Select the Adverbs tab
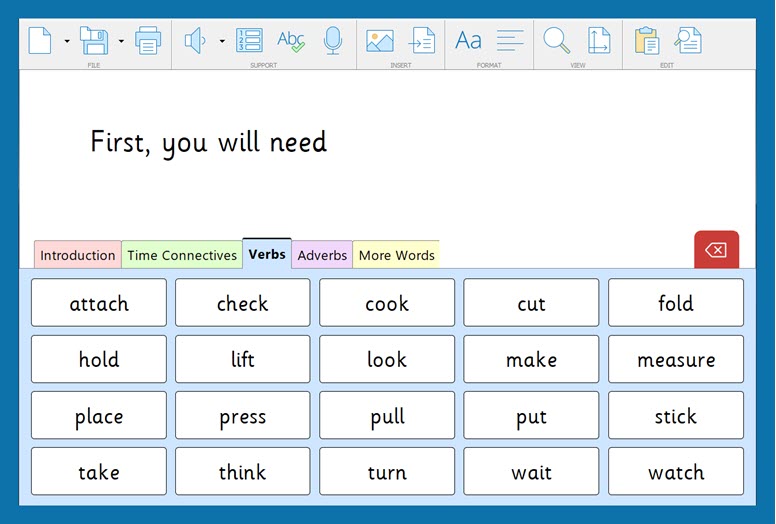776x524 pixels. coord(322,255)
